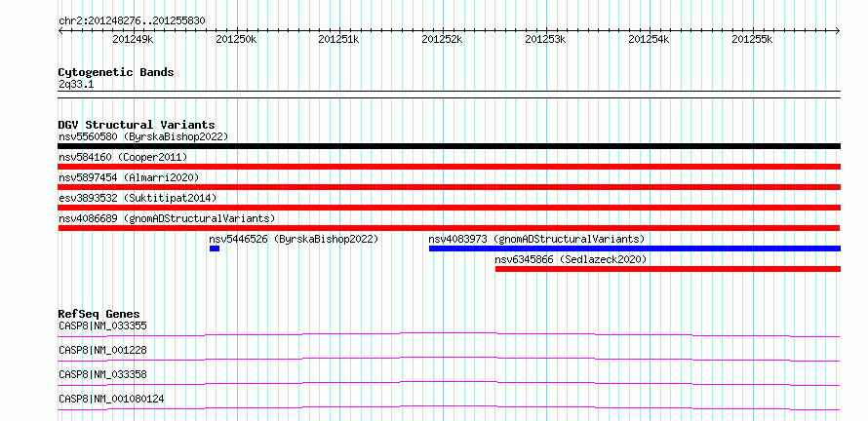Image resolution: width=868 pixels, height=421 pixels.
Task: Select transcript CASP8|NM_001080124 label
Action: [111, 399]
